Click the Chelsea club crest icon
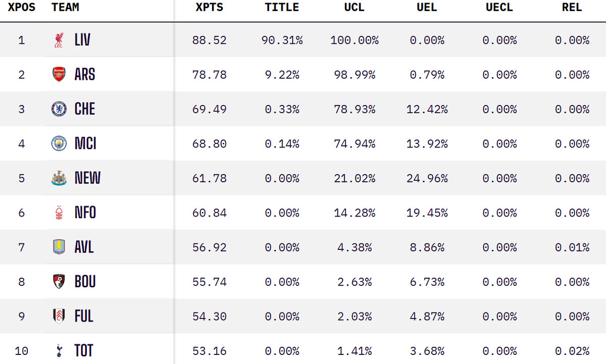 59,109
